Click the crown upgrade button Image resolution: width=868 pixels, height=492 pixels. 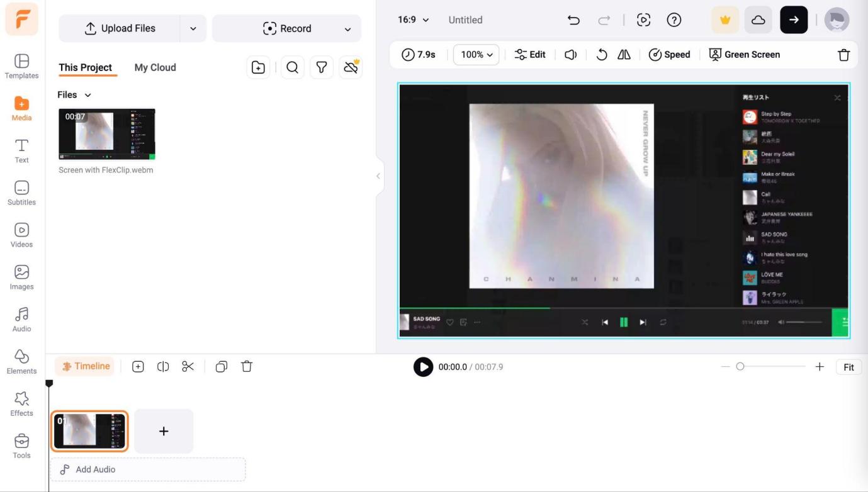[x=725, y=20]
